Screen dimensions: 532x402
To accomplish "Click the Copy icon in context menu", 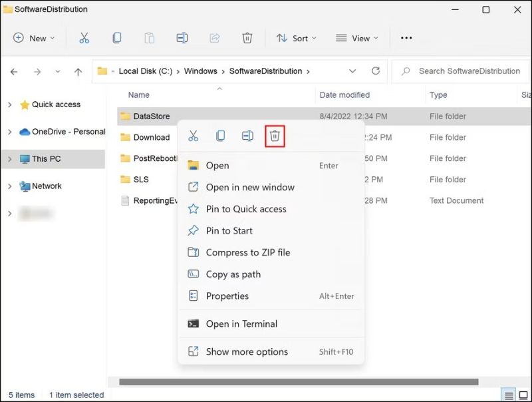I will pos(220,136).
